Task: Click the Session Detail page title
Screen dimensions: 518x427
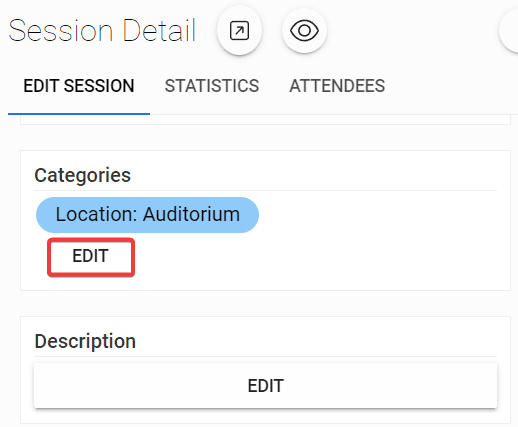Action: click(102, 31)
